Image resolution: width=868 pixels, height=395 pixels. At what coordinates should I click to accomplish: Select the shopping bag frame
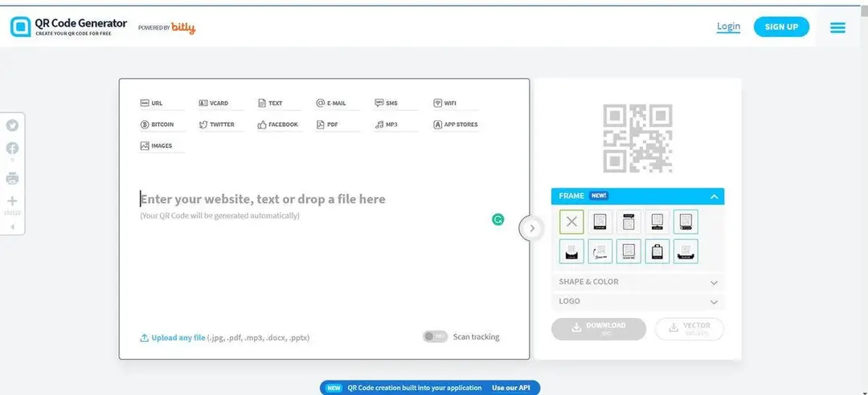point(657,251)
